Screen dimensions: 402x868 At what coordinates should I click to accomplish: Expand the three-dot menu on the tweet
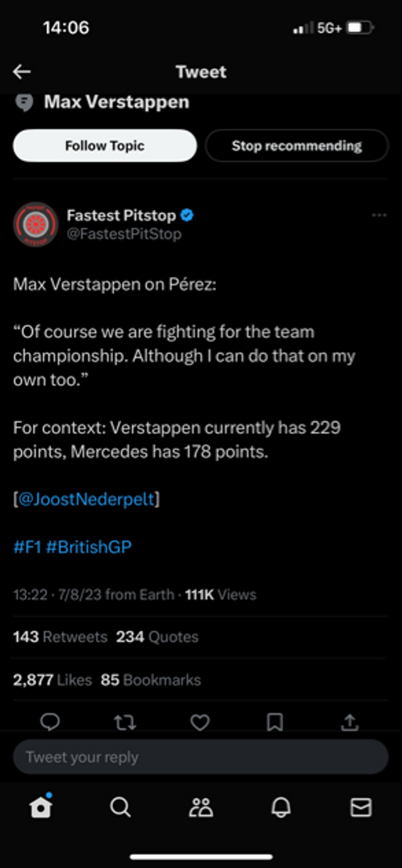point(379,215)
